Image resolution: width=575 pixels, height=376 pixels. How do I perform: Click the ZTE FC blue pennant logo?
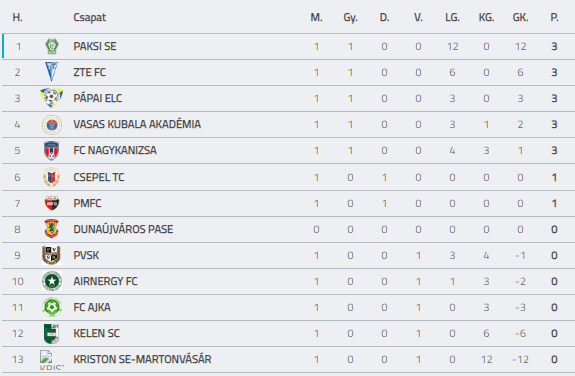click(x=51, y=72)
